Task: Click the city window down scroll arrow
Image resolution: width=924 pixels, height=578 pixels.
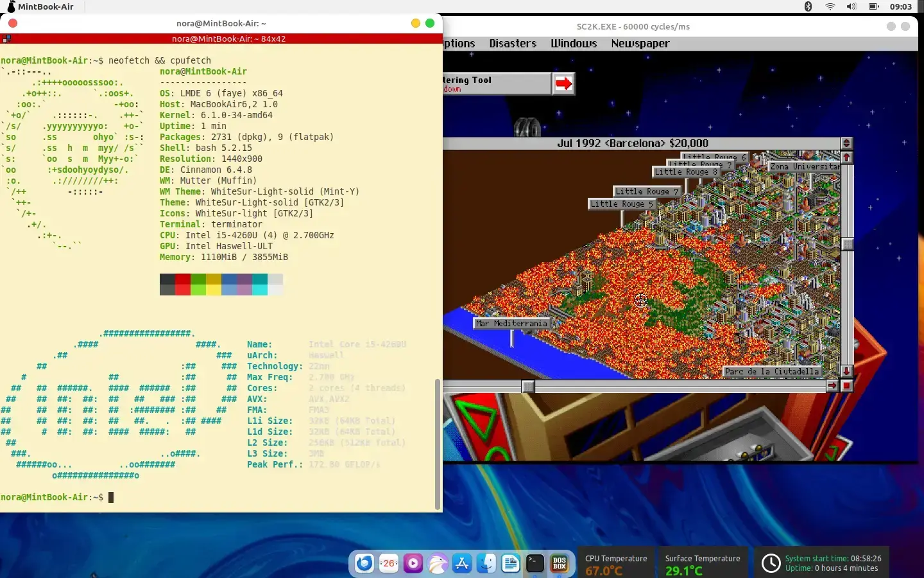Action: point(846,371)
